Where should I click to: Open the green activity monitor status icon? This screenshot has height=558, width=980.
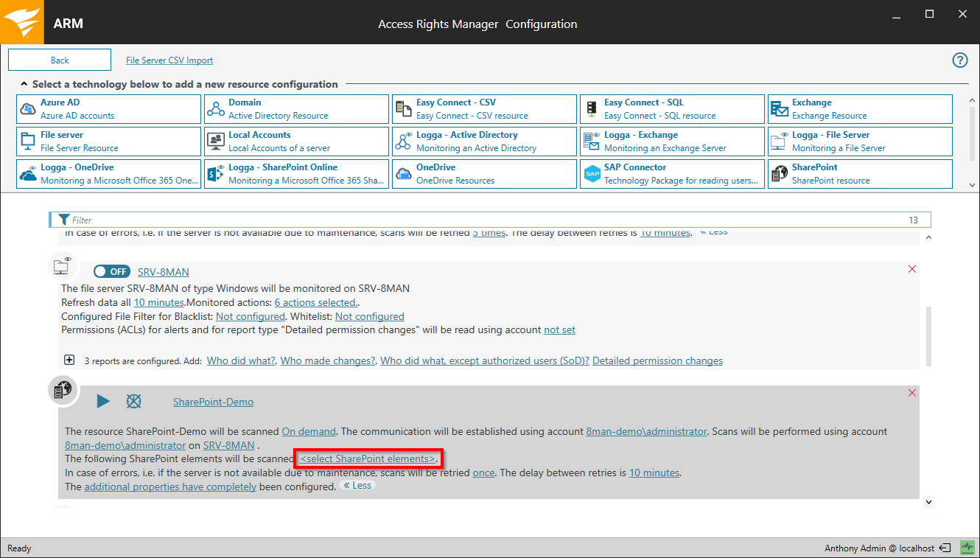point(967,548)
